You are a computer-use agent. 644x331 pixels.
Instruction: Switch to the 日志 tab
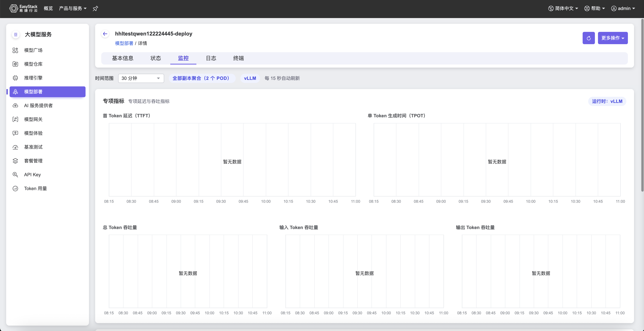211,58
